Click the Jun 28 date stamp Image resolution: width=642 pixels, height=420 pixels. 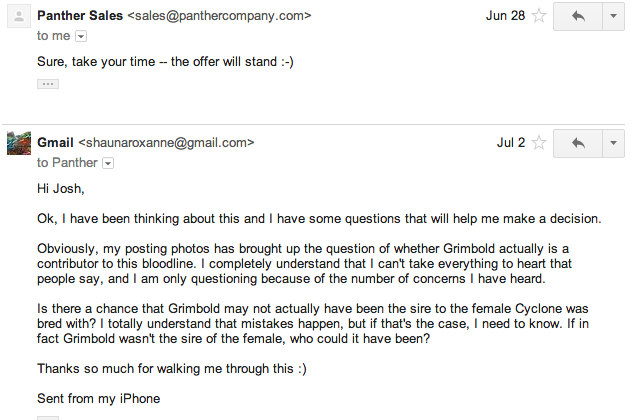tap(505, 16)
